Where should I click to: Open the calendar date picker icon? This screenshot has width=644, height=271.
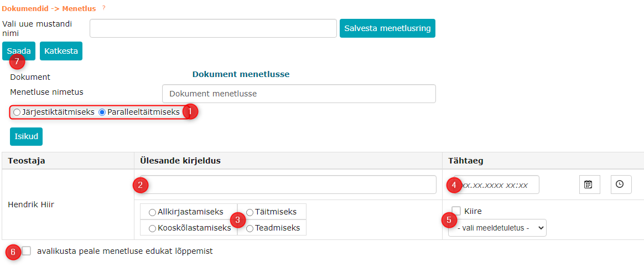[589, 185]
